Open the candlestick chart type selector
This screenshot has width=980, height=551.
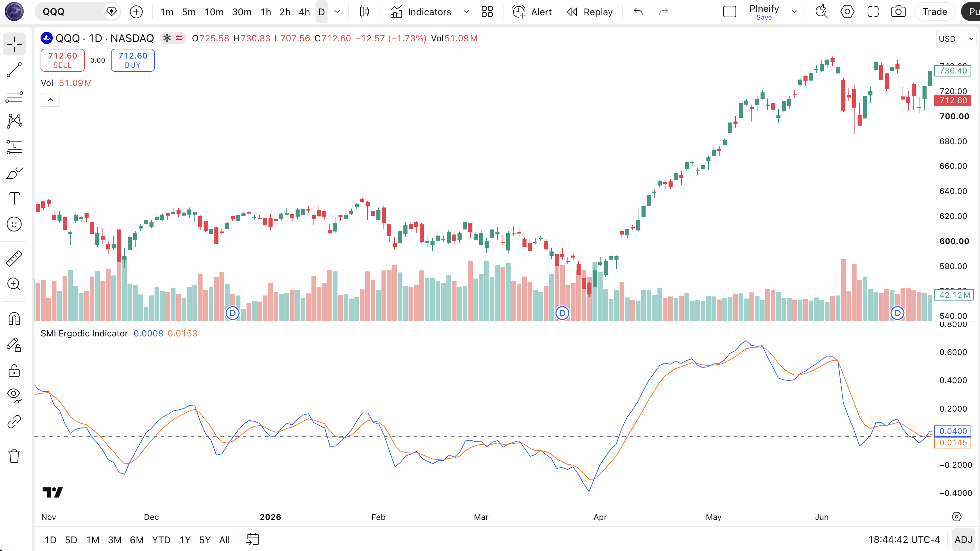pos(364,12)
